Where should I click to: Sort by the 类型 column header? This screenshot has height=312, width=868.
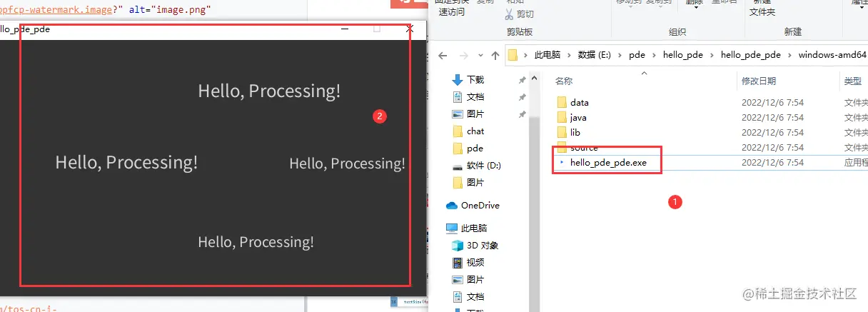[x=852, y=81]
